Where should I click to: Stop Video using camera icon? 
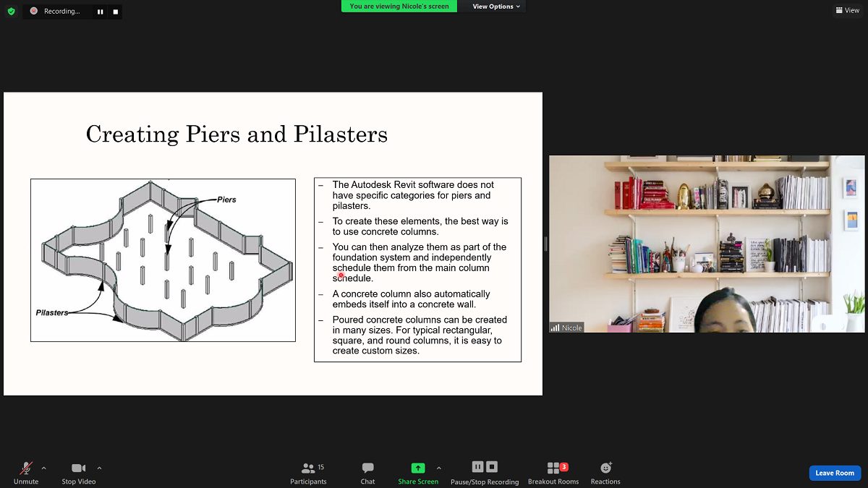coord(78,473)
